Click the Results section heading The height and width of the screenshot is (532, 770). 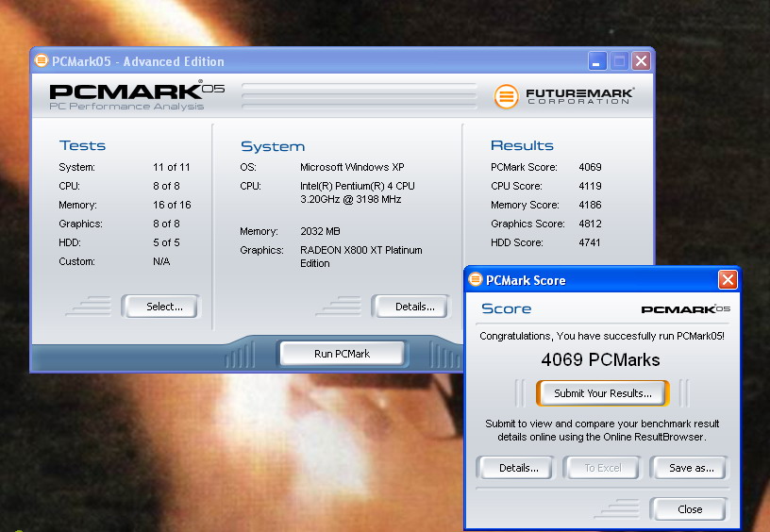coord(522,145)
